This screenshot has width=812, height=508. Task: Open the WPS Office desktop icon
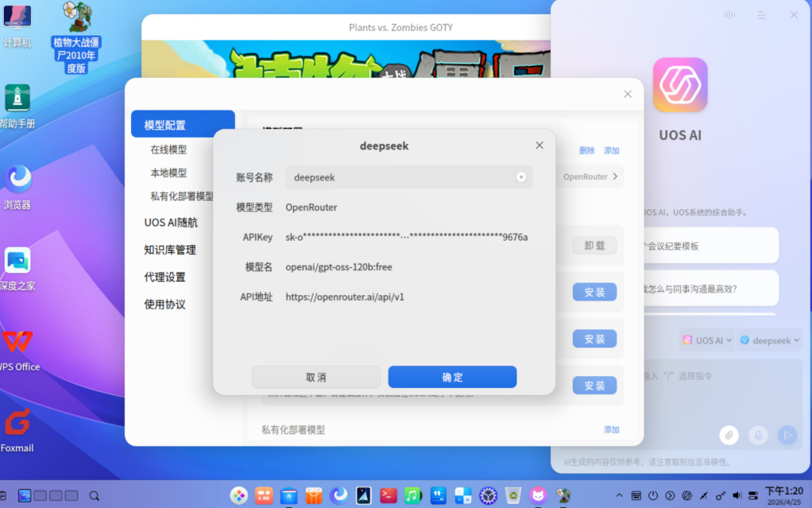point(18,351)
